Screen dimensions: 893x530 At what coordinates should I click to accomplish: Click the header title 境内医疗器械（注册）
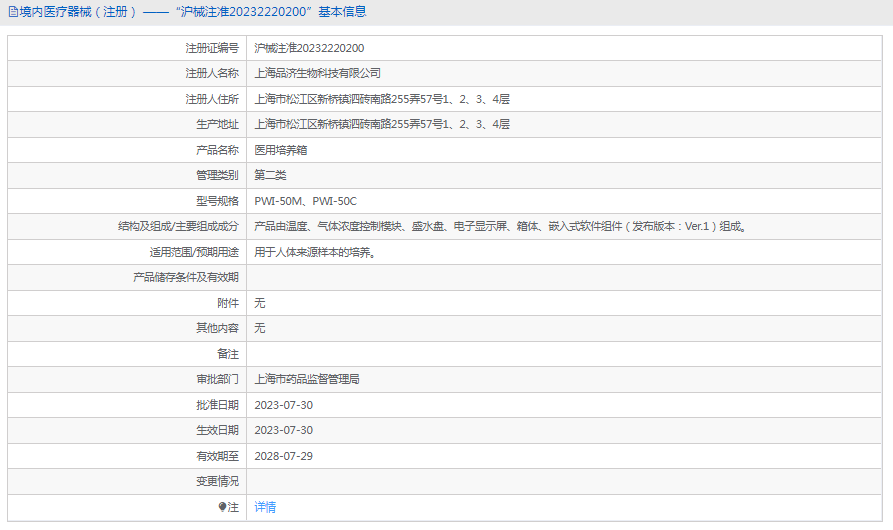(x=78, y=12)
